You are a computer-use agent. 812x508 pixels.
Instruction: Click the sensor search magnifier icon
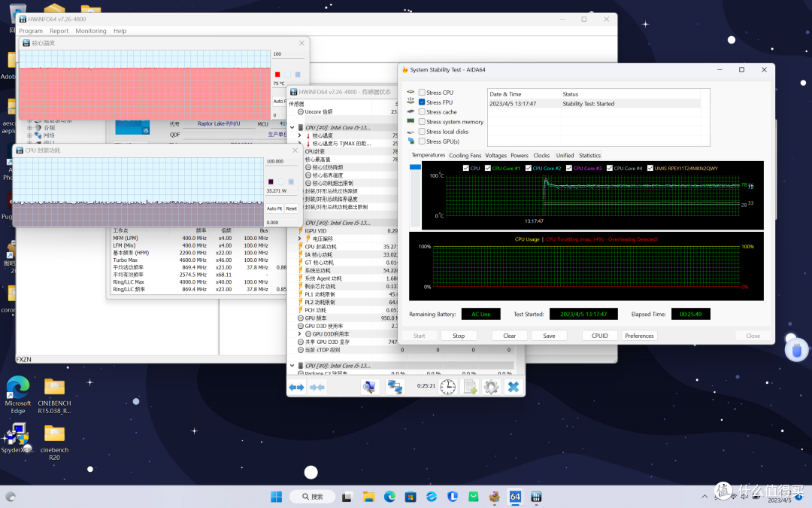tap(369, 387)
